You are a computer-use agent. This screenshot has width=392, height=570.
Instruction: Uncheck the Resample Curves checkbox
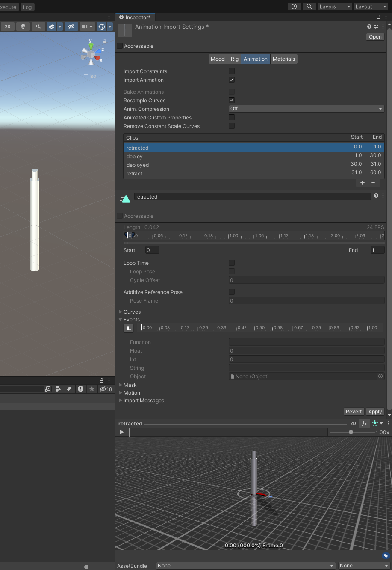click(232, 100)
